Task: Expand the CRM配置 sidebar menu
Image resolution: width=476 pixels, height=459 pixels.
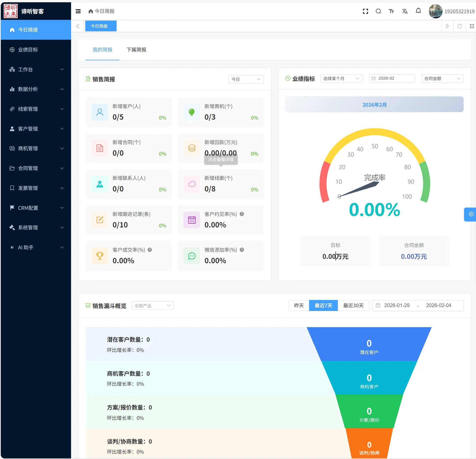Action: tap(36, 208)
